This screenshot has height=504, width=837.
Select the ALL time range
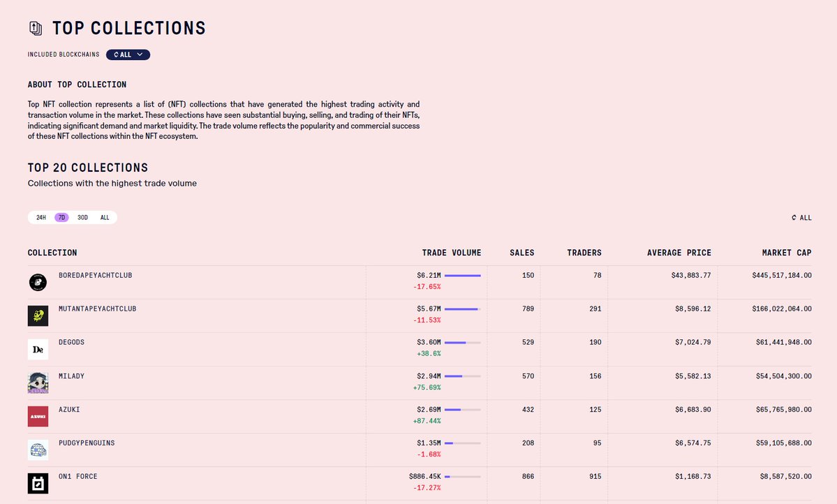(x=105, y=217)
